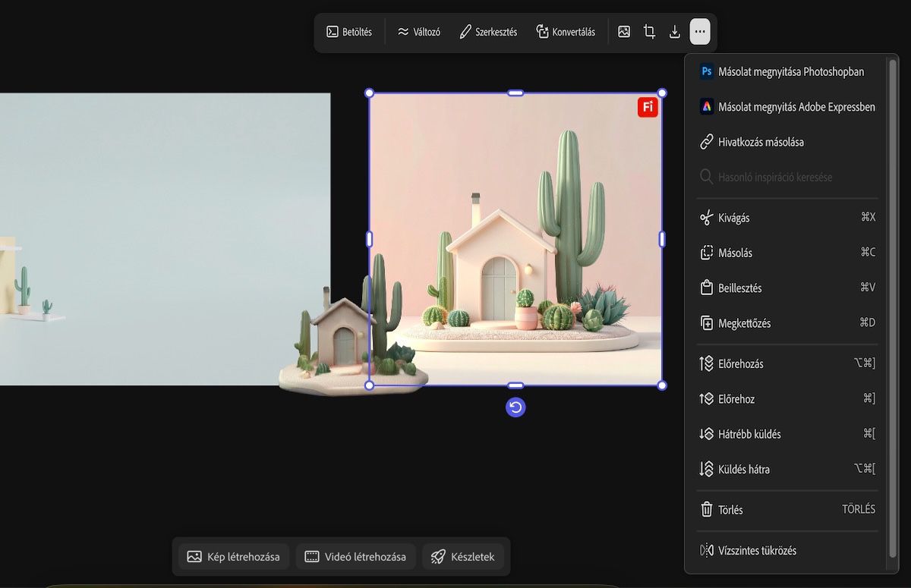This screenshot has height=588, width=911.
Task: Click the Betöltés toolbar button
Action: 349,32
